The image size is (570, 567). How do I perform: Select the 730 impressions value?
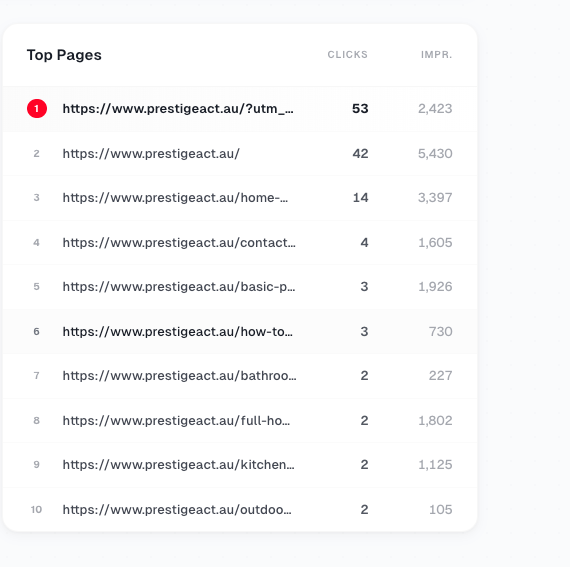[441, 331]
